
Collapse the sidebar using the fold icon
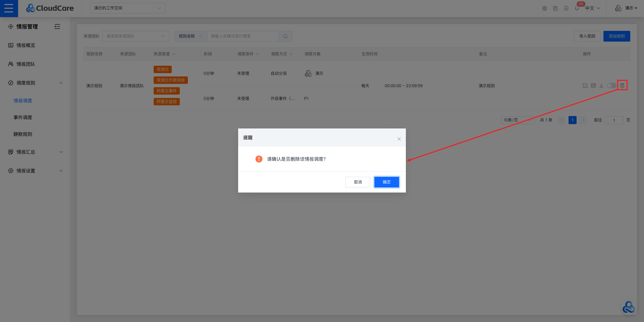57,26
